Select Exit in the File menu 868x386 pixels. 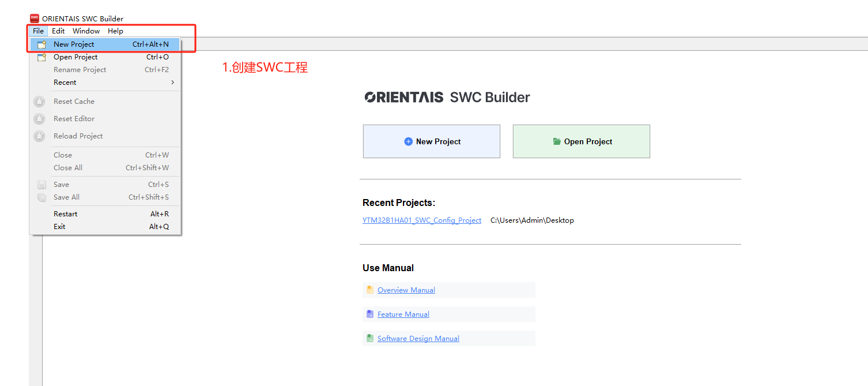coord(59,227)
